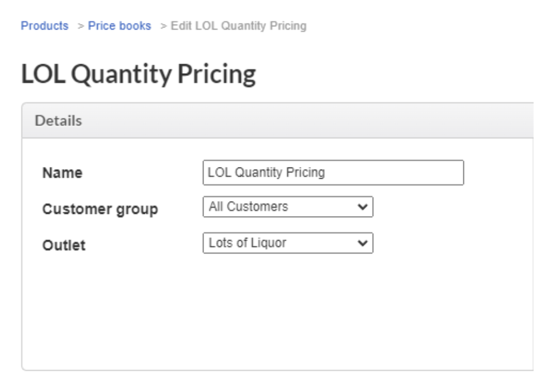The height and width of the screenshot is (392, 560).
Task: Click the Customer group label
Action: coord(100,209)
